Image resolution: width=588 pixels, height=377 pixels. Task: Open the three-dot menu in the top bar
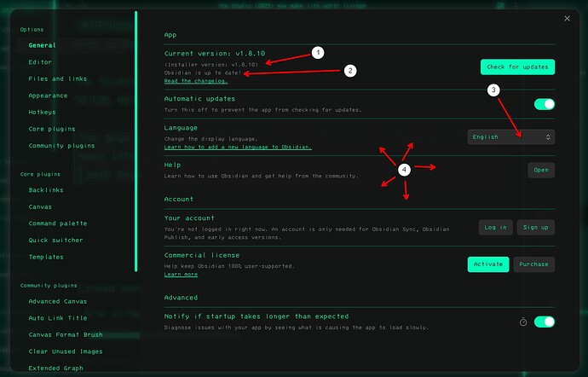pos(516,6)
